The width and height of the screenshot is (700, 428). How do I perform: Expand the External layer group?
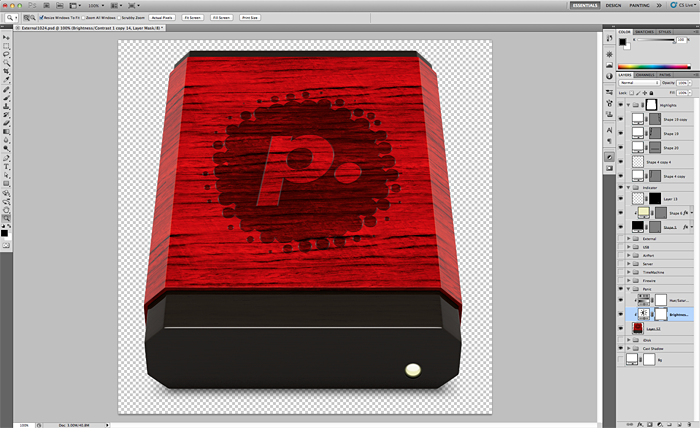629,239
